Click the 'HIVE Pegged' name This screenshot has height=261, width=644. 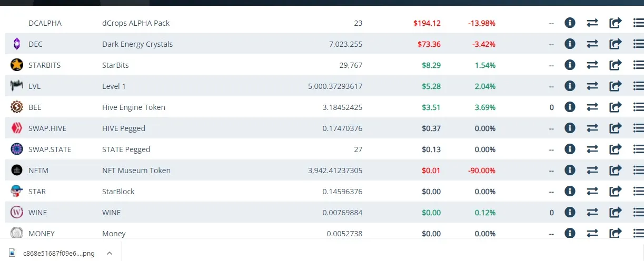coord(124,128)
